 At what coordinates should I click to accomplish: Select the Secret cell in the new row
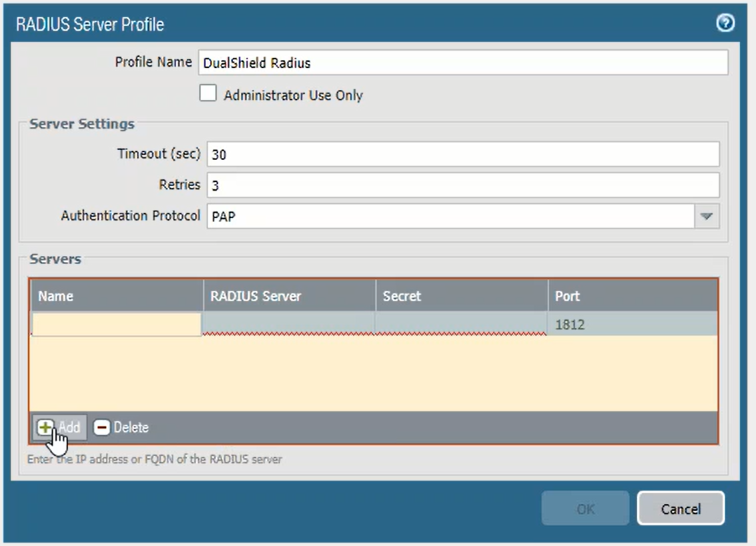(461, 323)
